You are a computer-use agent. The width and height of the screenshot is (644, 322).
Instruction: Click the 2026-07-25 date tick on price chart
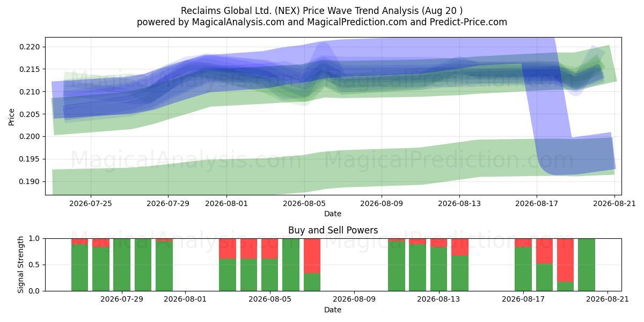tap(90, 203)
